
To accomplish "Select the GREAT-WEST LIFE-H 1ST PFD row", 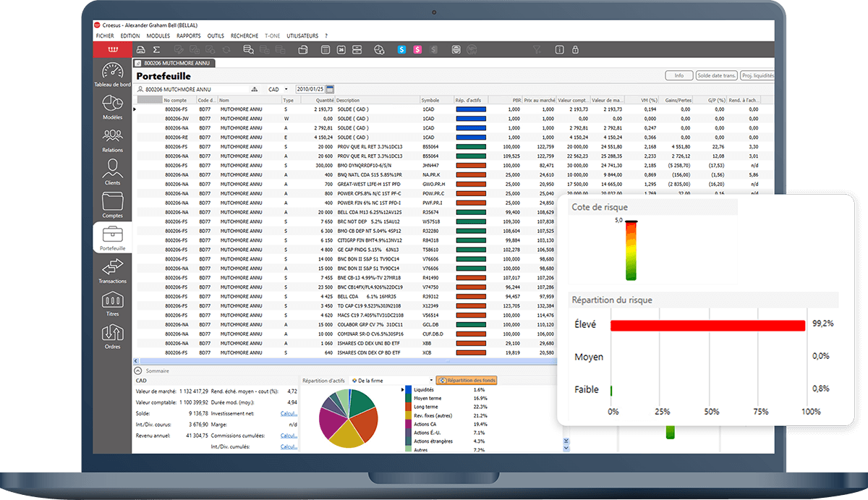I will pos(454,184).
